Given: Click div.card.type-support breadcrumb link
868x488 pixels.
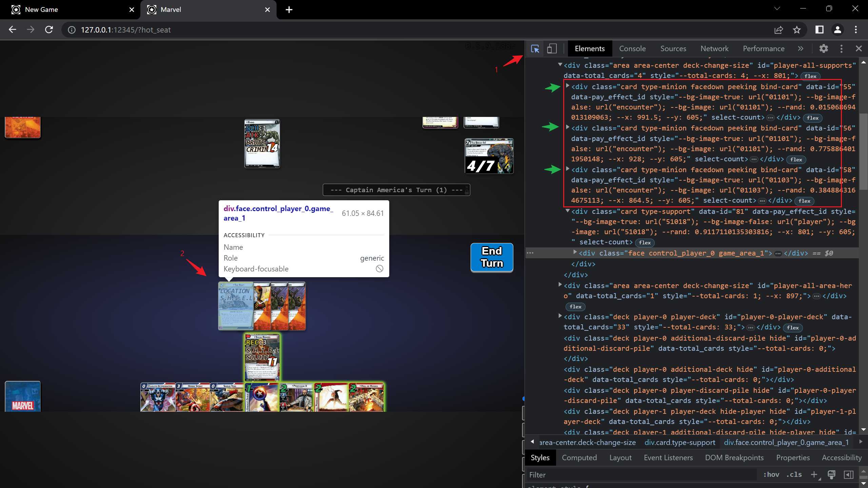Looking at the screenshot, I should (x=679, y=442).
